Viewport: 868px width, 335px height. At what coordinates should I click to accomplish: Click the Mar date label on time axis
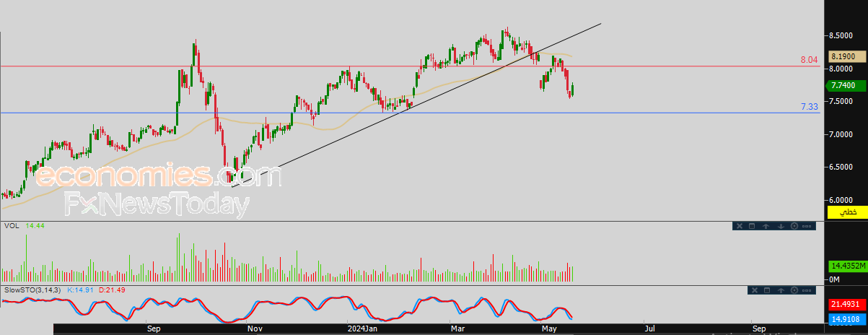tap(458, 329)
